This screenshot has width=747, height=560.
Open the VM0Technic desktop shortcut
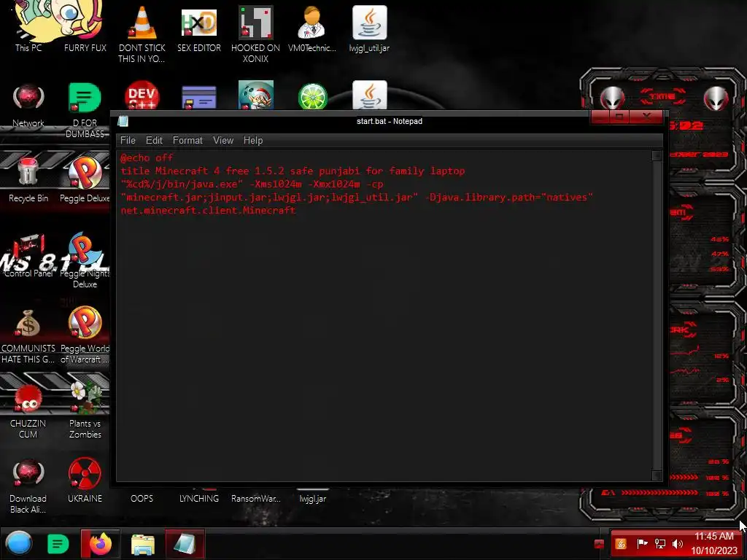point(312,28)
